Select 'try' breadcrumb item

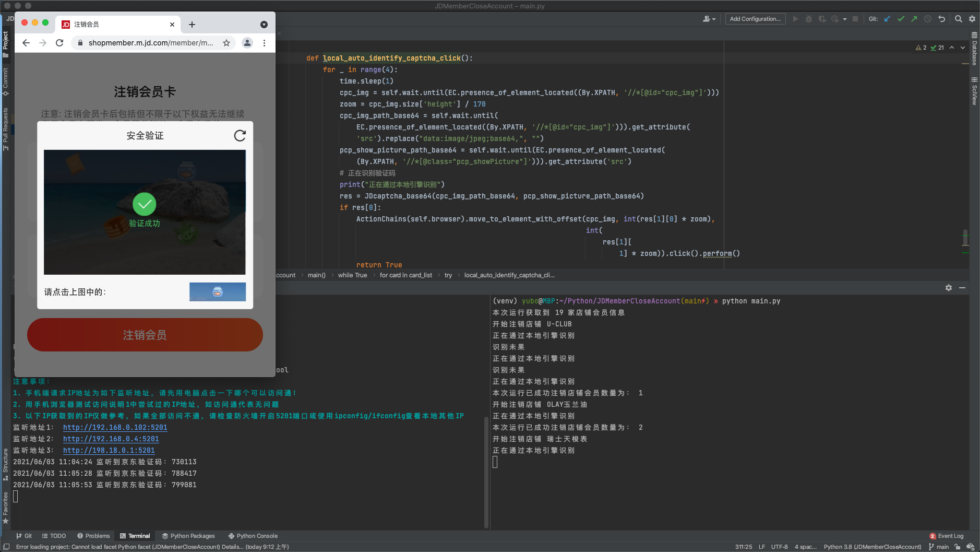(x=448, y=275)
